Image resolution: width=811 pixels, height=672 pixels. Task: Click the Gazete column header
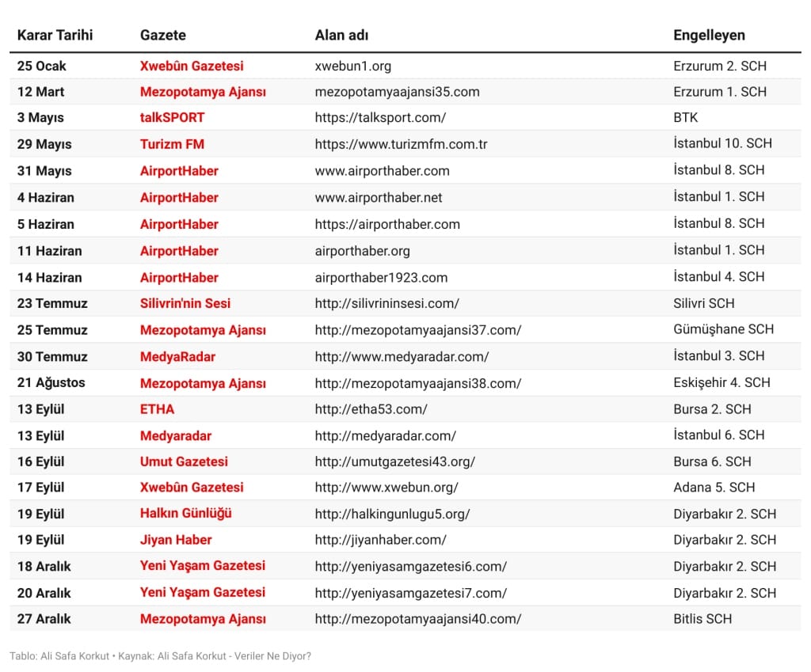point(163,35)
